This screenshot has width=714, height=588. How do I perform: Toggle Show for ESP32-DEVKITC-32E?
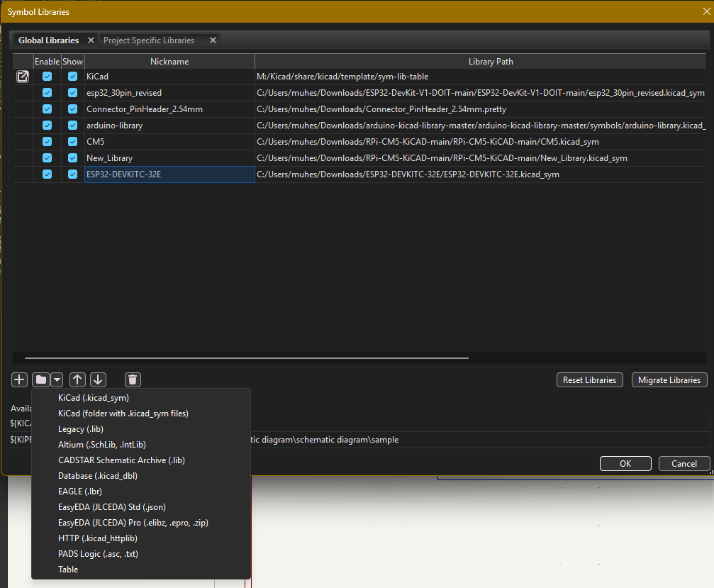[x=72, y=174]
